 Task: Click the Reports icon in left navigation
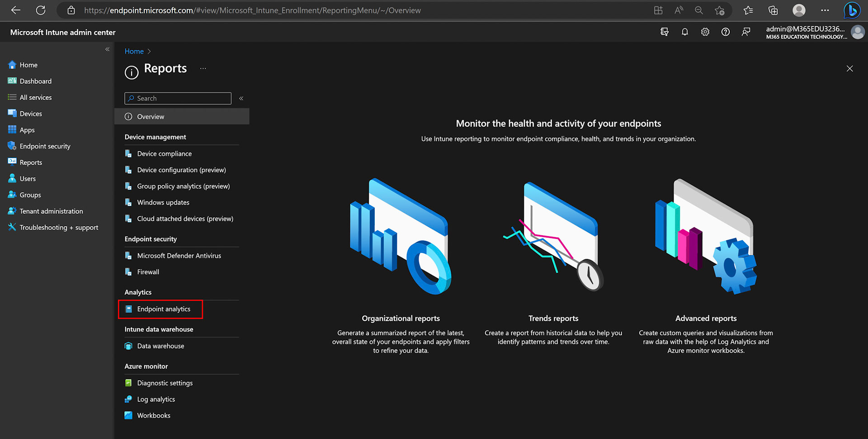tap(12, 162)
